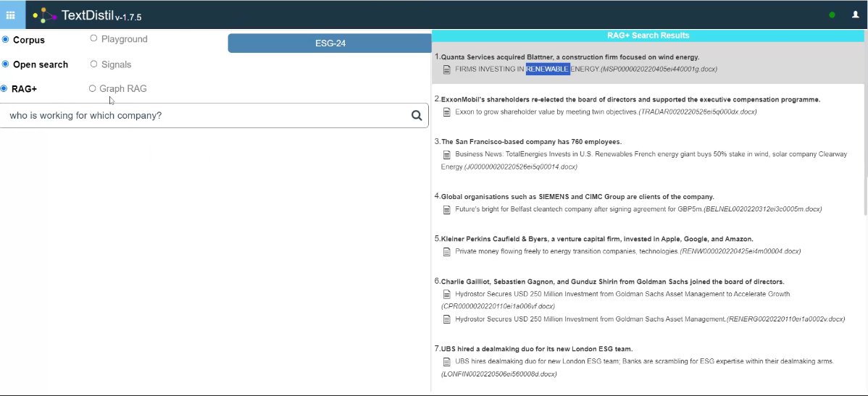Viewport: 868px width, 396px height.
Task: Click the search magnifier icon
Action: pos(417,115)
